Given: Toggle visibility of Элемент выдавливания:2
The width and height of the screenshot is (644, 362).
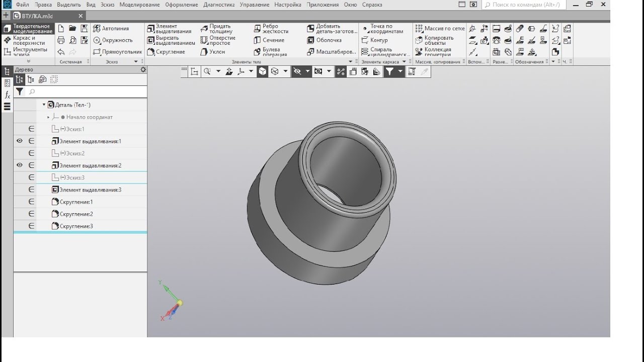Looking at the screenshot, I should click(20, 165).
